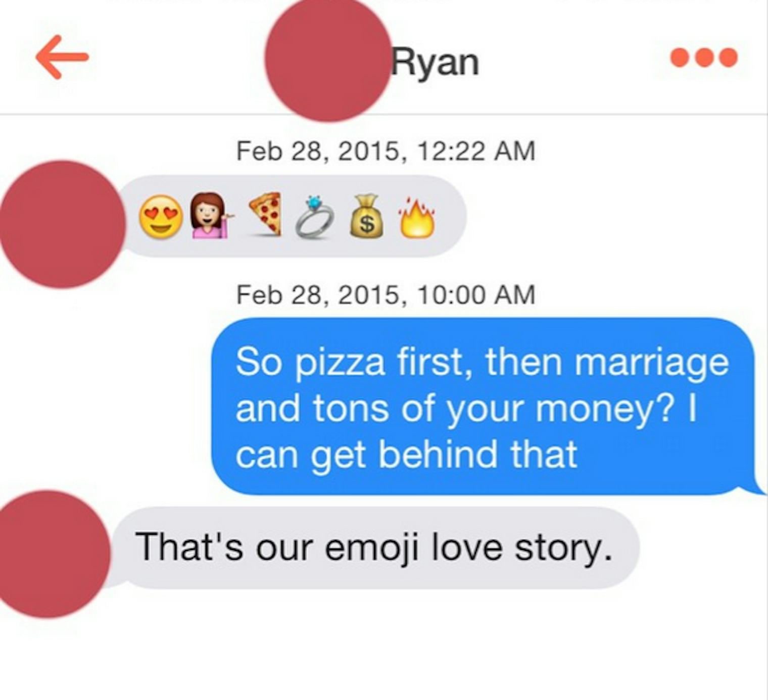Tap the diamond ring emoji
This screenshot has width=768, height=700.
tap(315, 217)
